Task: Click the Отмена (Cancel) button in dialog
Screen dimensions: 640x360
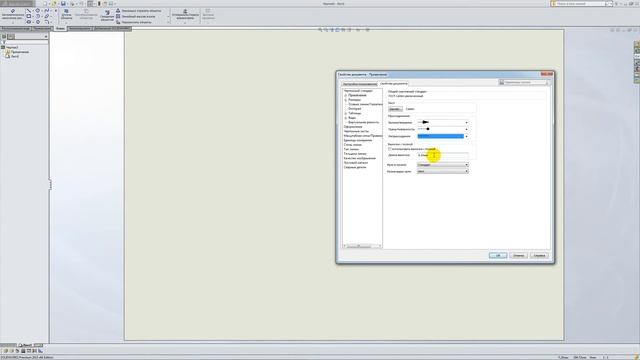Action: (519, 256)
